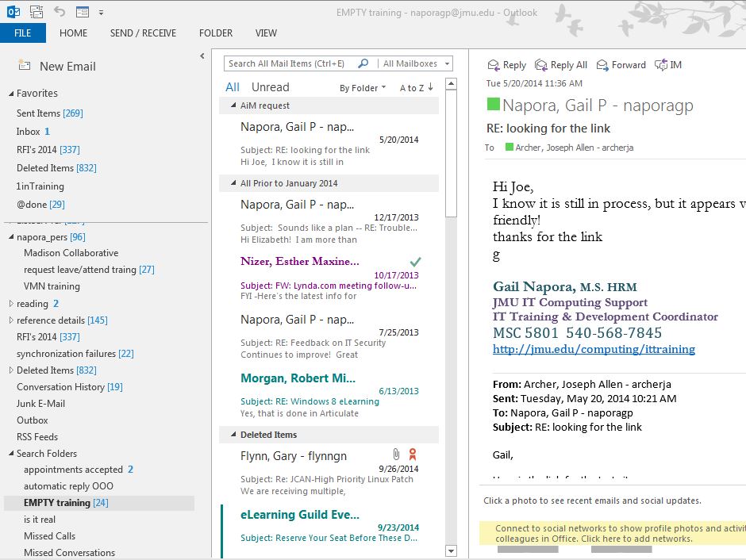Click the Send/Receive All Folders quick access icon
746x560 pixels.
37,11
